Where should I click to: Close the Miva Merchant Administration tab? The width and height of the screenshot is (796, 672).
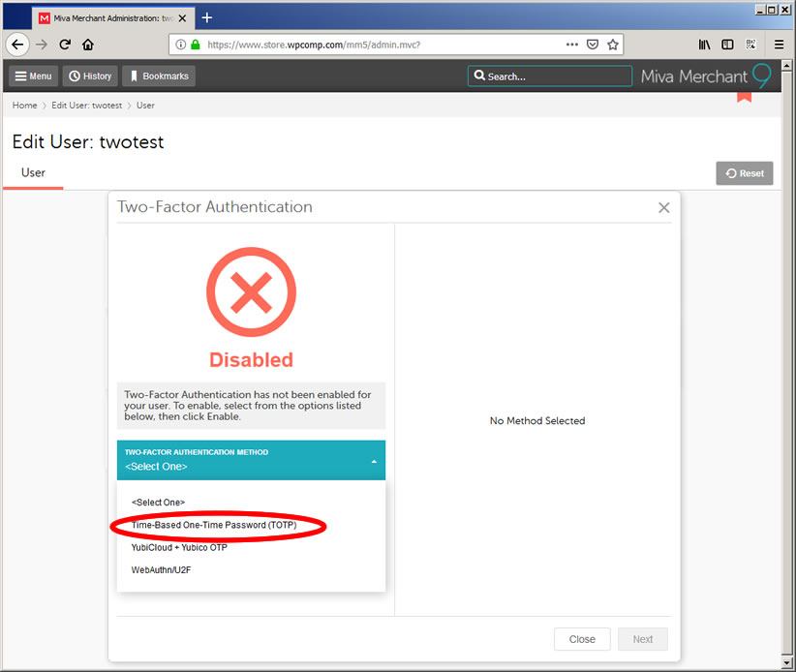click(183, 18)
